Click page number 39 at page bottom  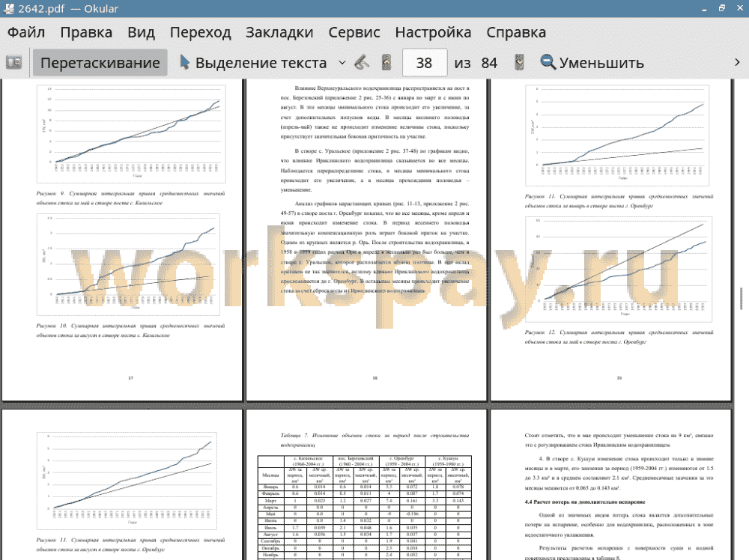[x=619, y=378]
